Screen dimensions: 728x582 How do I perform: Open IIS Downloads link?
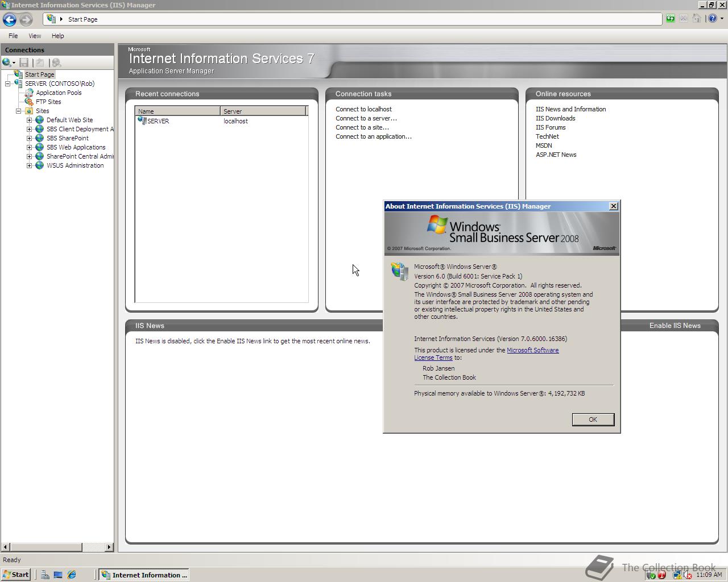[x=555, y=118]
